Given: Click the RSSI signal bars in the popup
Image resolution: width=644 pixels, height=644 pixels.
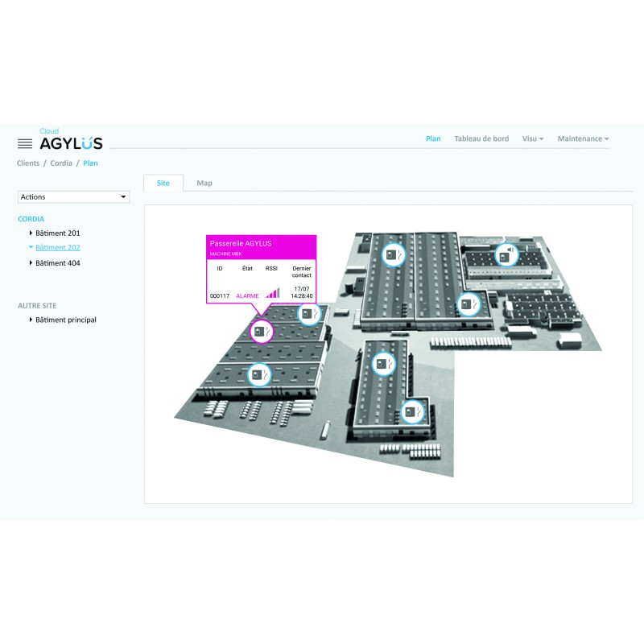Looking at the screenshot, I should 272,293.
